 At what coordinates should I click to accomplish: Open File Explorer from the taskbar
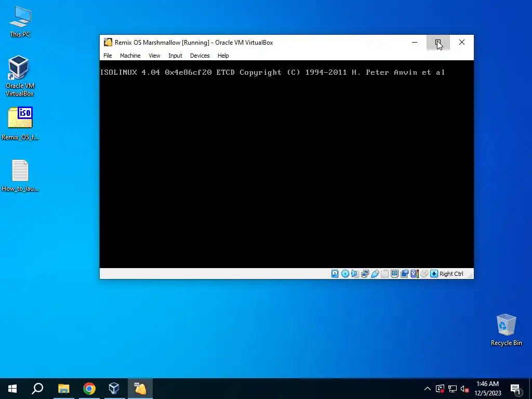63,389
